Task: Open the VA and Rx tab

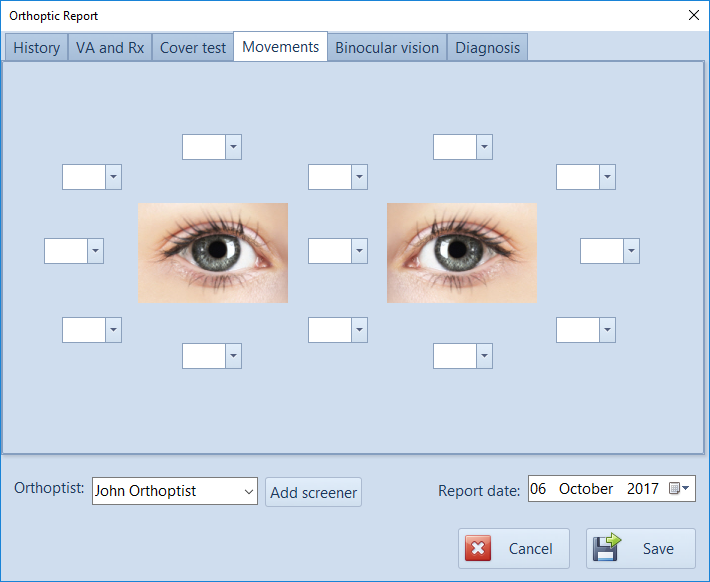Action: [110, 47]
